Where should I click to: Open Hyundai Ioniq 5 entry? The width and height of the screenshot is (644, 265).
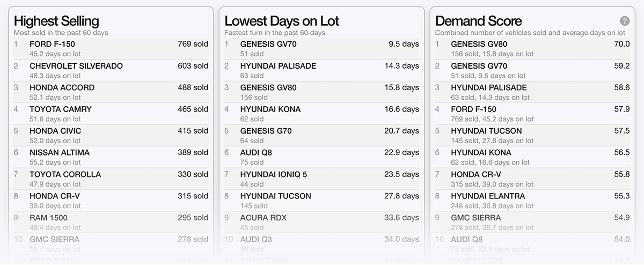[x=274, y=174]
